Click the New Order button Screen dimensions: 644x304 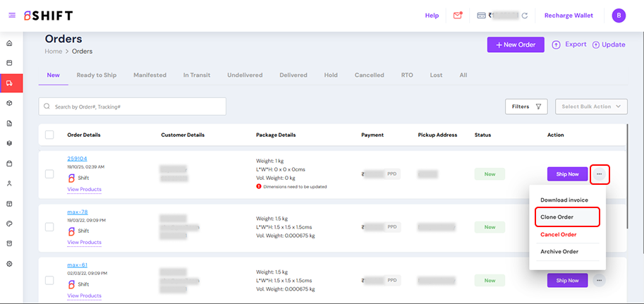pyautogui.click(x=516, y=44)
